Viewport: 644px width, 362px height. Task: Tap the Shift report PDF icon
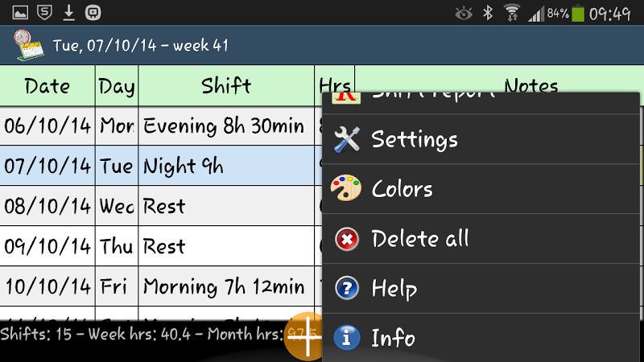[x=346, y=98]
